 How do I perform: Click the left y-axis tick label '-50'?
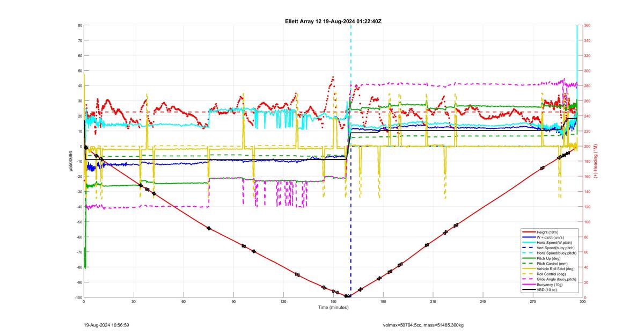79,222
